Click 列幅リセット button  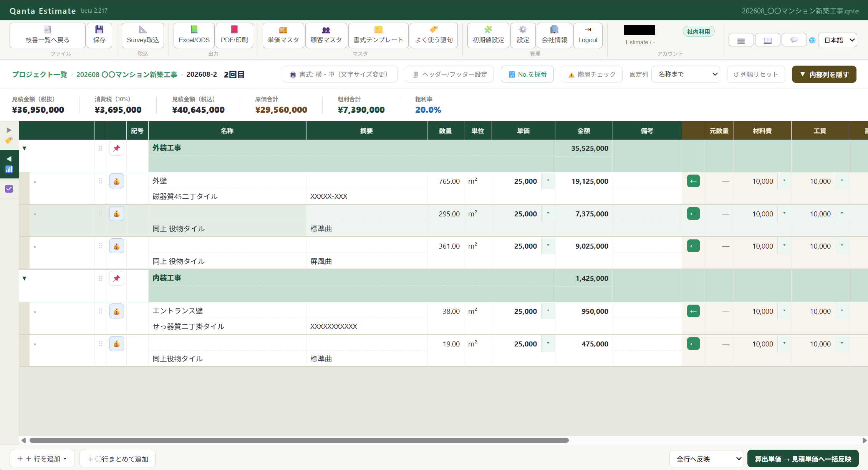point(756,74)
